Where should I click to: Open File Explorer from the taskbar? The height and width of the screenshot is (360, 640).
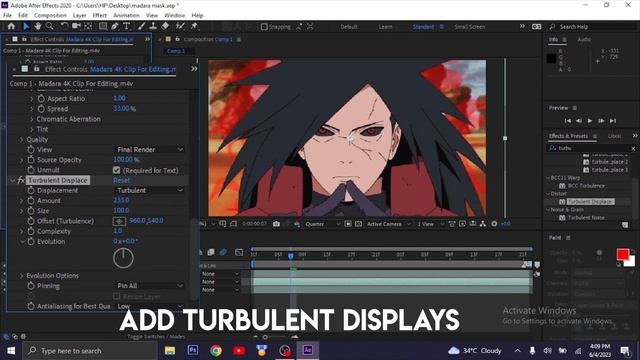(x=170, y=350)
